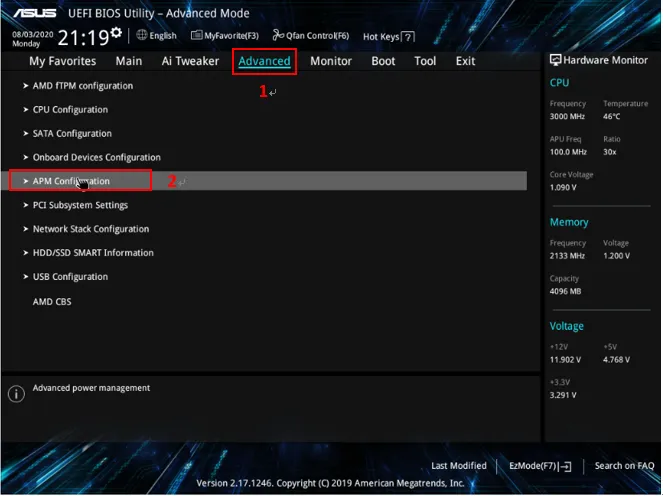Open USB Configuration submenu
Viewport: 663px width, 496px height.
point(70,277)
